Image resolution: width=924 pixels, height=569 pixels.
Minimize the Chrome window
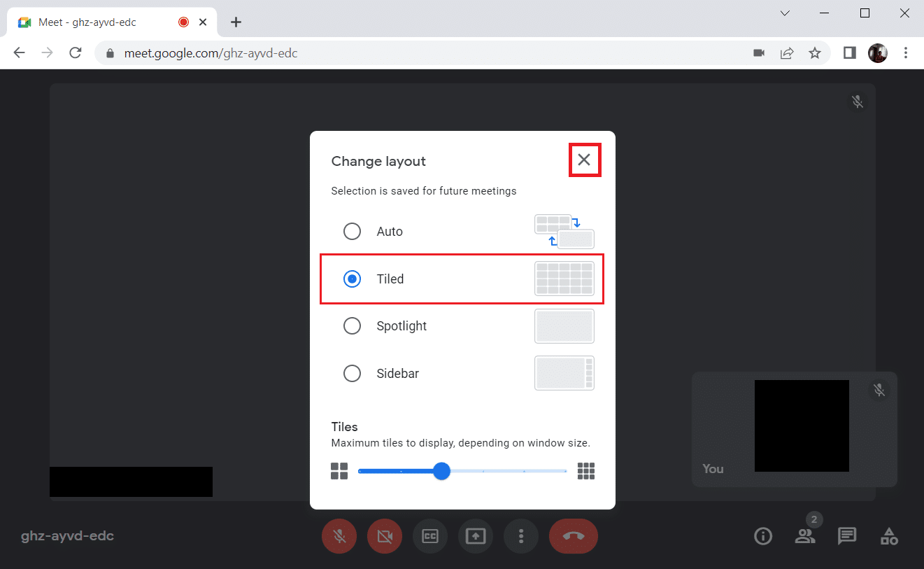[x=825, y=13]
